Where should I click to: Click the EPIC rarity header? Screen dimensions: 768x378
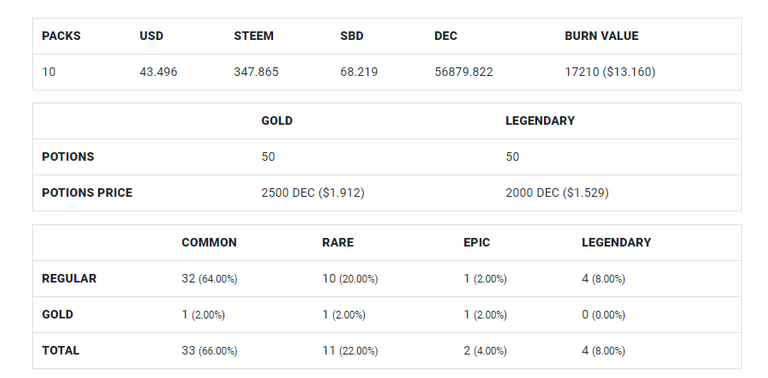(477, 243)
